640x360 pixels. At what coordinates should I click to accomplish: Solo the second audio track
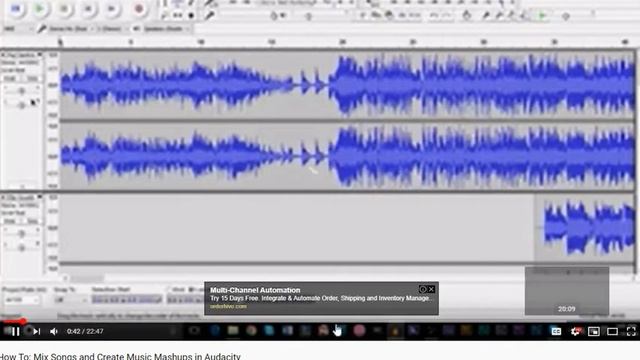click(x=31, y=221)
